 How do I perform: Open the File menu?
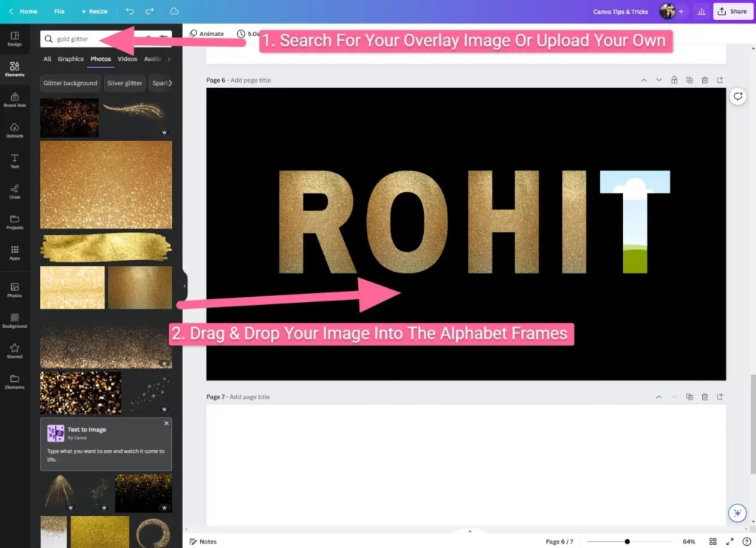(59, 11)
